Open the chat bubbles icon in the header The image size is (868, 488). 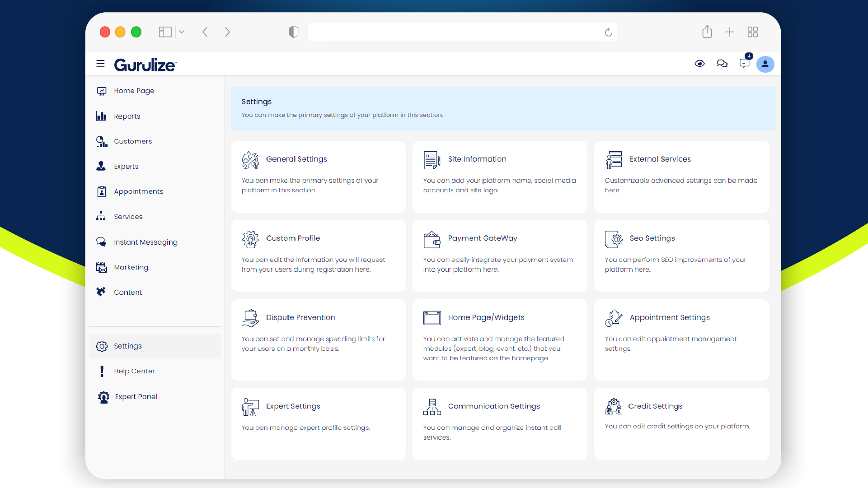click(722, 64)
